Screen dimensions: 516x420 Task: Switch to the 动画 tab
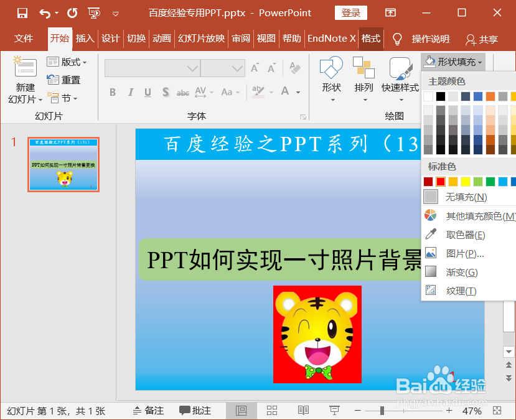click(x=162, y=39)
